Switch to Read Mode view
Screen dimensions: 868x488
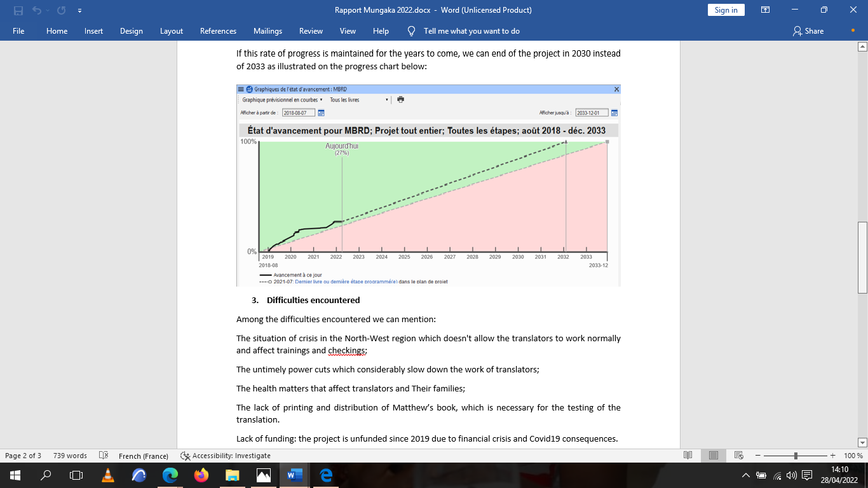688,456
